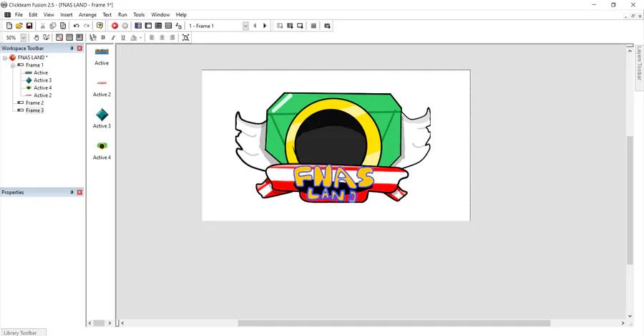Toggle Underline text formatting
The width and height of the screenshot is (644, 336).
tap(123, 37)
